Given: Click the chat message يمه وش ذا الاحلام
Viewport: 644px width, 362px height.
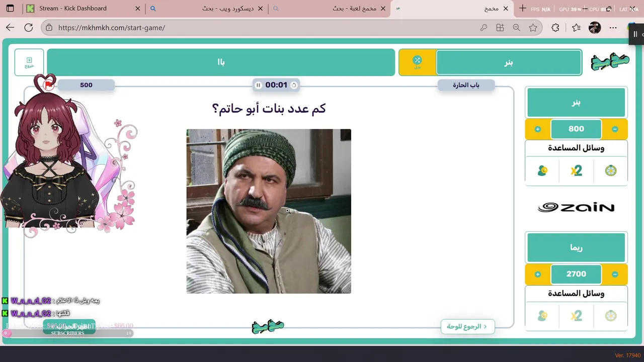Looking at the screenshot, I should [x=77, y=301].
